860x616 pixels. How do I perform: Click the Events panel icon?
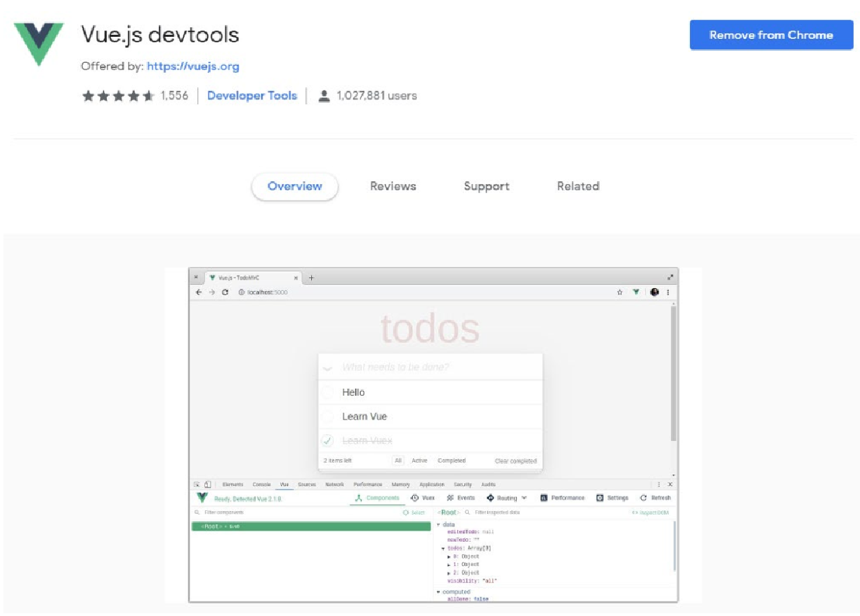coord(450,498)
